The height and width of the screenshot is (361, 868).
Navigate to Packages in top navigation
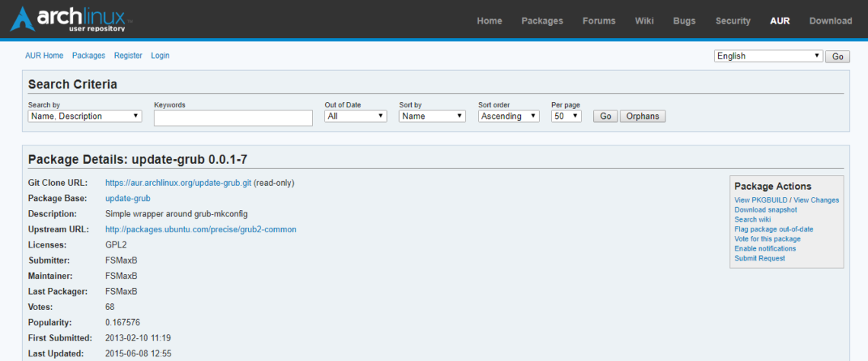point(542,21)
